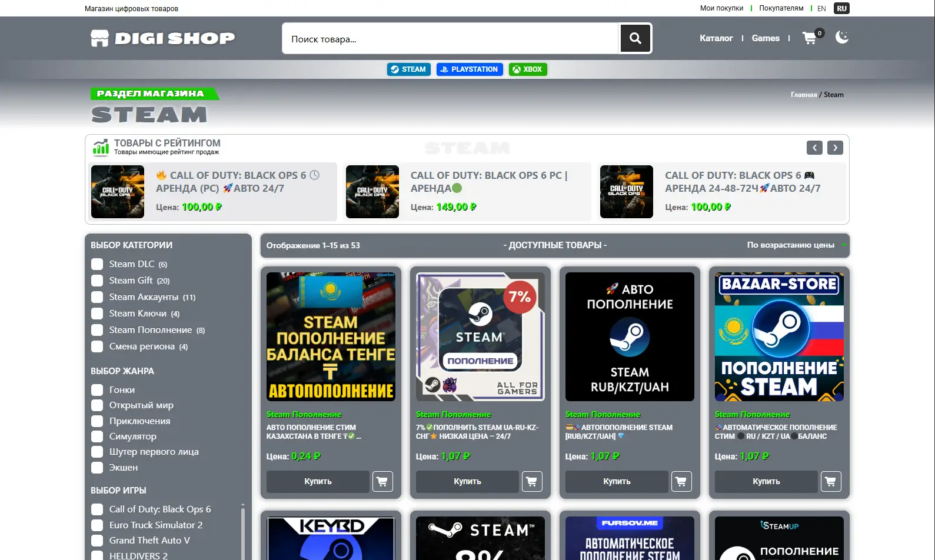Go to the PlayStation platform tab
This screenshot has height=560, width=935.
click(470, 69)
